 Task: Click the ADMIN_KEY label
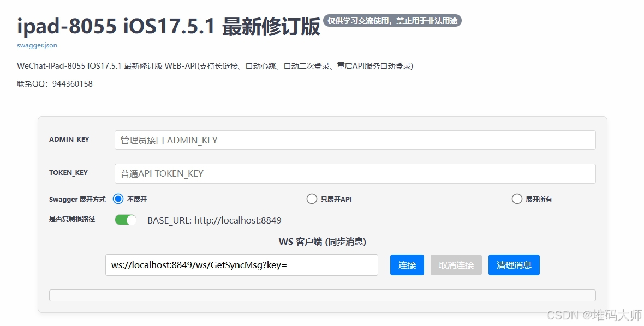tap(69, 140)
